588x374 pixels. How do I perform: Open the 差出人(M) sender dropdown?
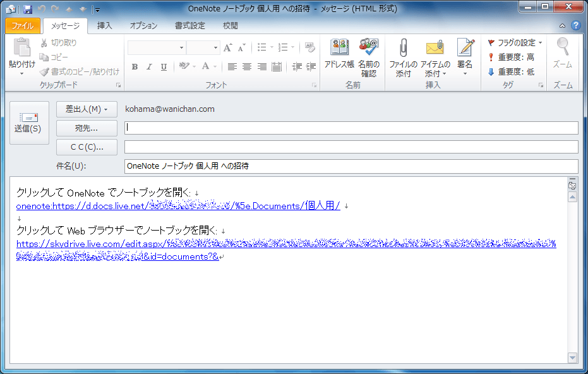[87, 109]
